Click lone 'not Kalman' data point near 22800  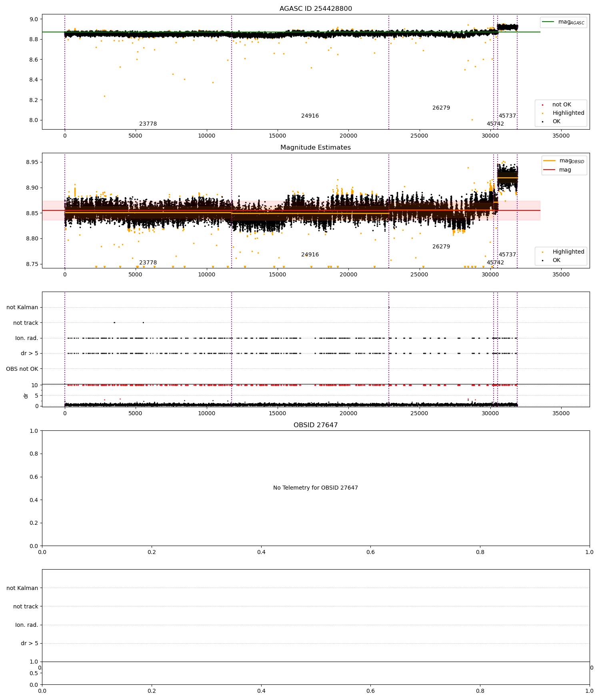[389, 307]
